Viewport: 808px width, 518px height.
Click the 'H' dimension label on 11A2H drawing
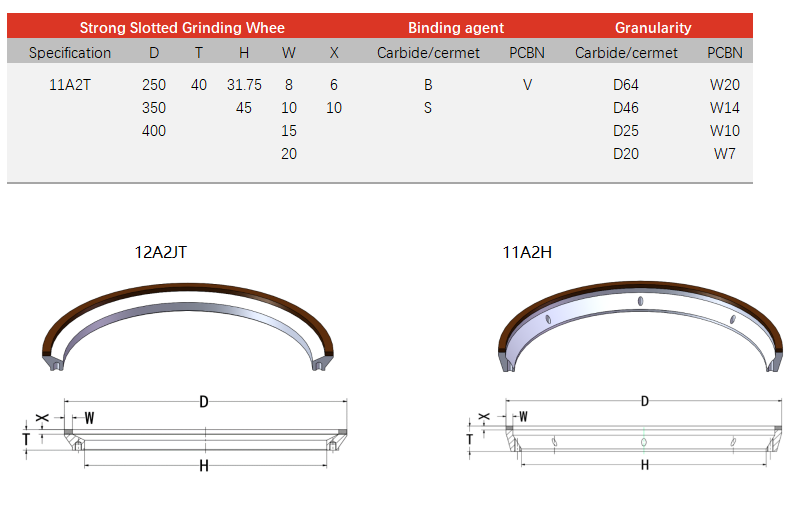645,465
